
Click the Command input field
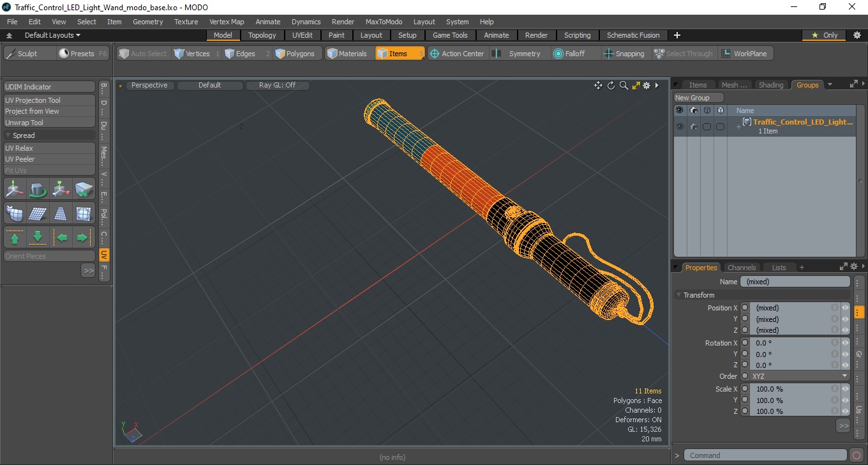[x=766, y=455]
